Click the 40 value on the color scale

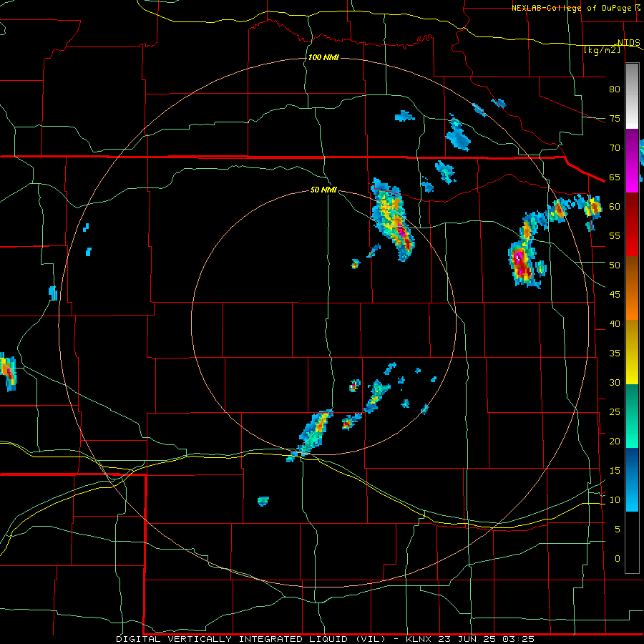click(x=615, y=324)
